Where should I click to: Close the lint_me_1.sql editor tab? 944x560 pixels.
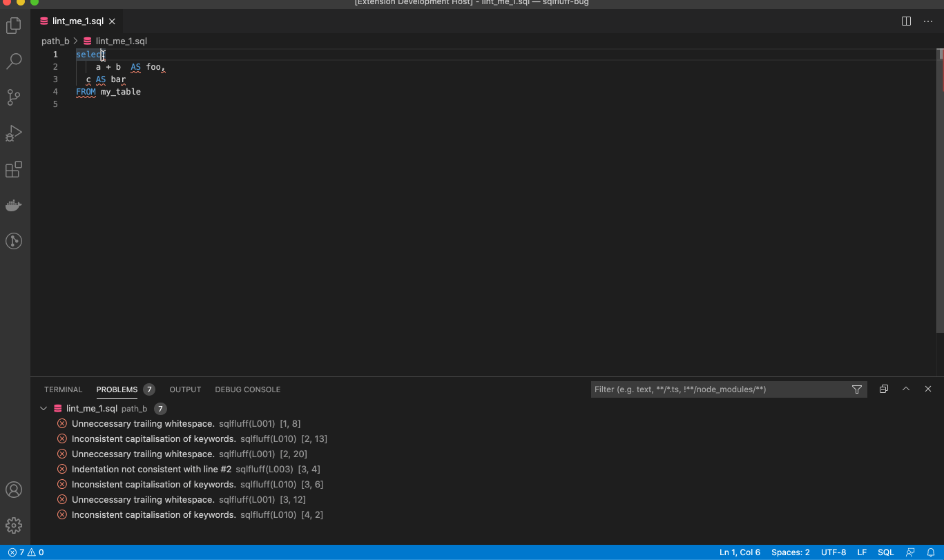click(112, 21)
